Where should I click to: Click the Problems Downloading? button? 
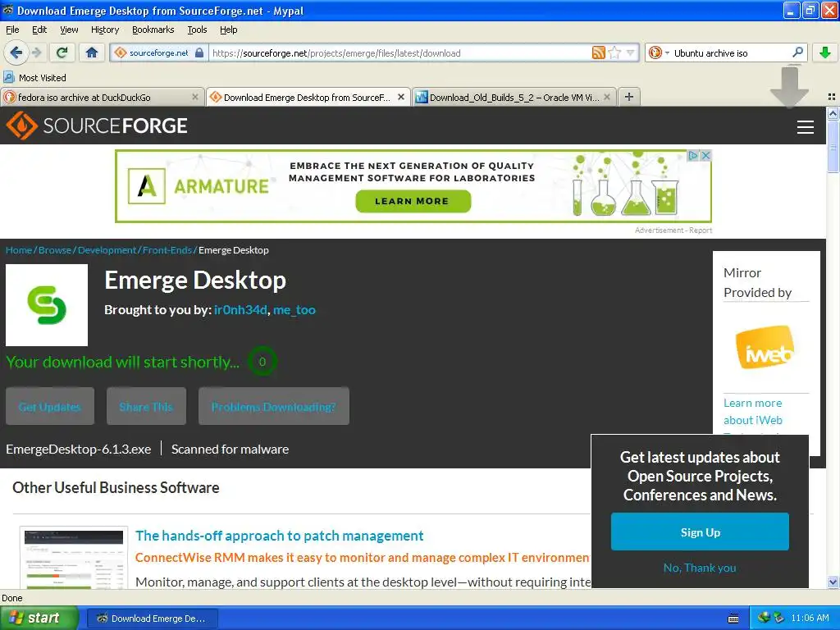click(x=274, y=407)
